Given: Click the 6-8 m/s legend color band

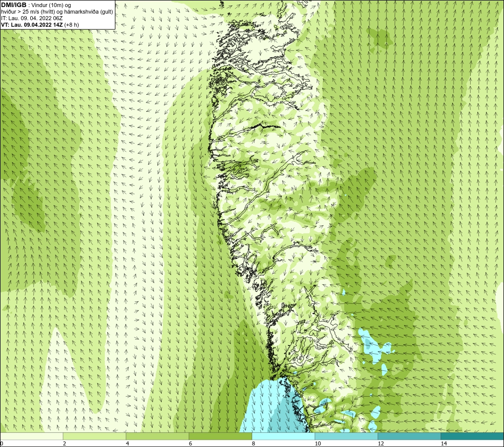Looking at the screenshot, I should (221, 436).
